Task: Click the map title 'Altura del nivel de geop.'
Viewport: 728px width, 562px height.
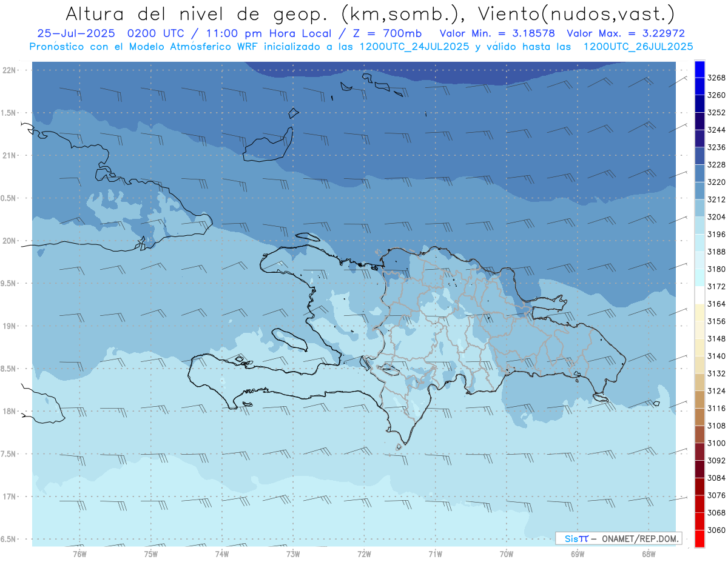Action: point(197,13)
